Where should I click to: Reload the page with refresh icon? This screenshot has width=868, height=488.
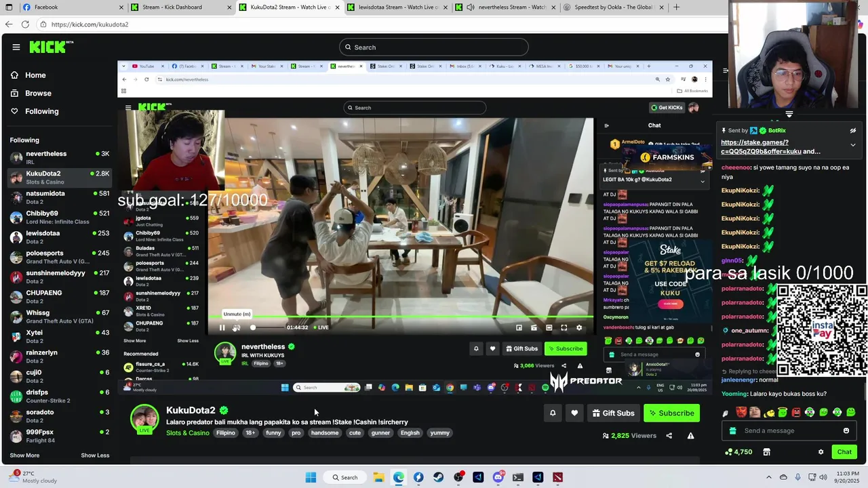[25, 24]
